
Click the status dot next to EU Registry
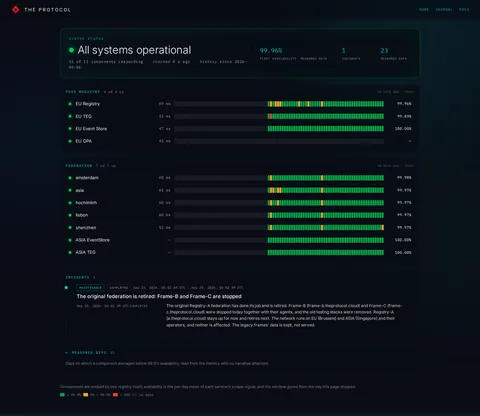point(70,104)
